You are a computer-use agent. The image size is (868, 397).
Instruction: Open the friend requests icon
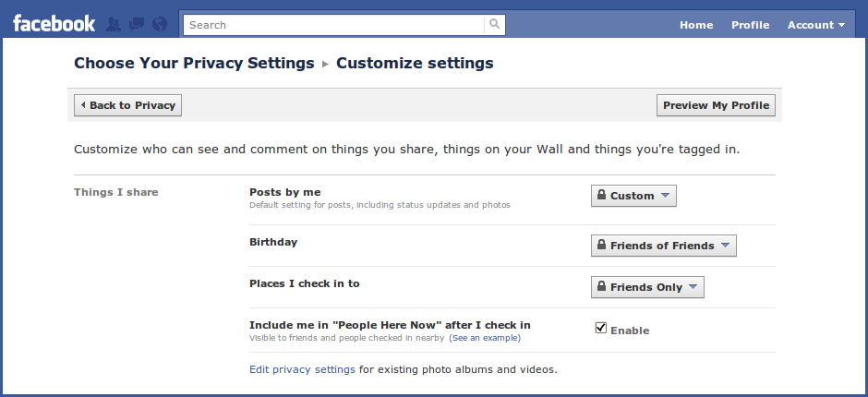pyautogui.click(x=114, y=25)
